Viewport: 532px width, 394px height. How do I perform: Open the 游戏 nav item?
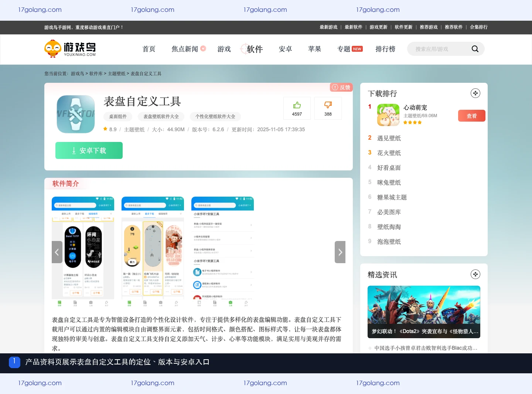pyautogui.click(x=224, y=49)
